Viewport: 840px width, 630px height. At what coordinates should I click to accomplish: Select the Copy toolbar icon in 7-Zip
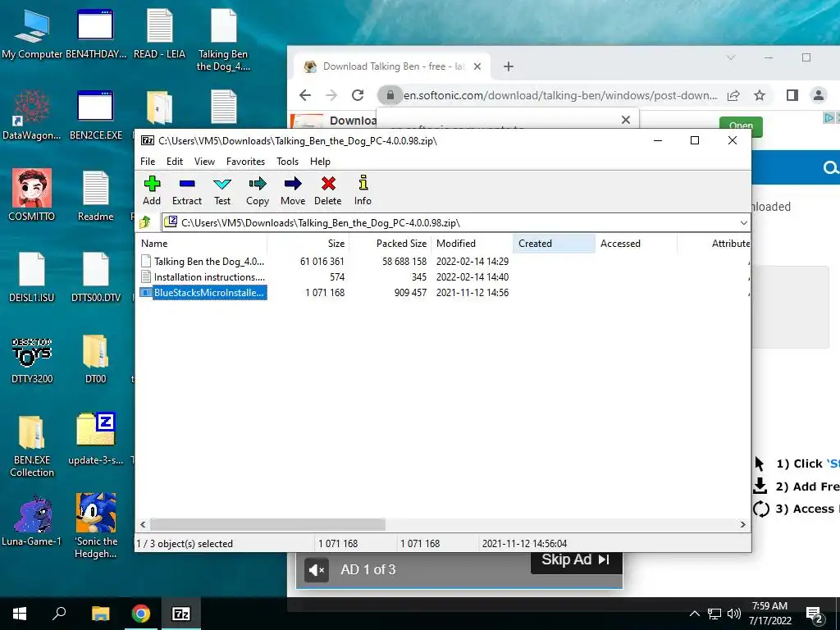click(x=257, y=190)
